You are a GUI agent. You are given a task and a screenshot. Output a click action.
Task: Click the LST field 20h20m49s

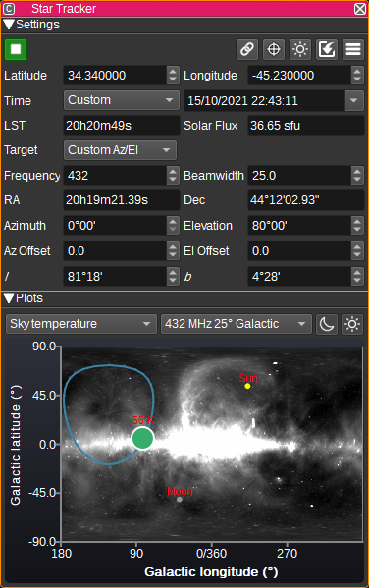point(122,126)
